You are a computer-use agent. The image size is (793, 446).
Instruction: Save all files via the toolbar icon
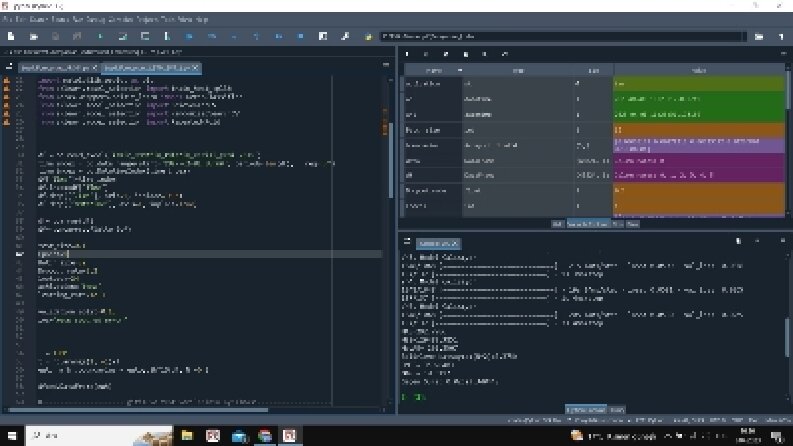point(77,36)
